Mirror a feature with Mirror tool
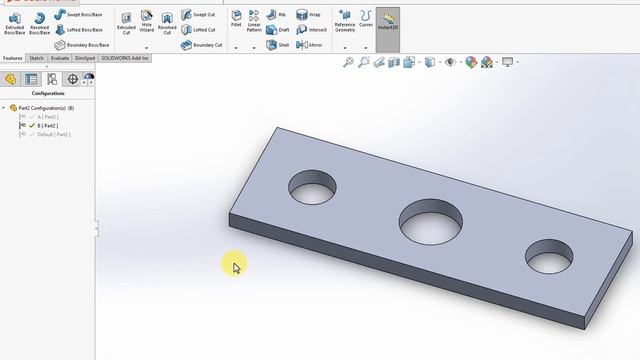 309,45
